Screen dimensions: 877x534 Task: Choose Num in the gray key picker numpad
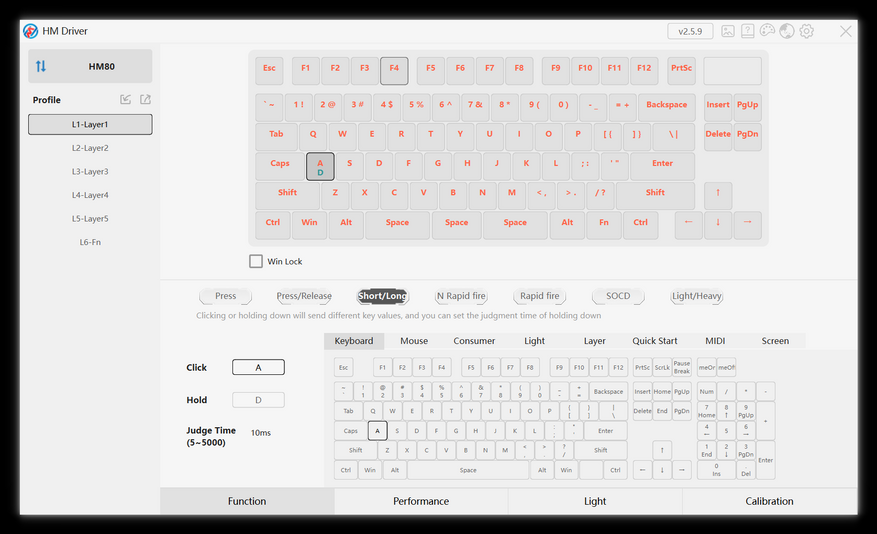707,391
